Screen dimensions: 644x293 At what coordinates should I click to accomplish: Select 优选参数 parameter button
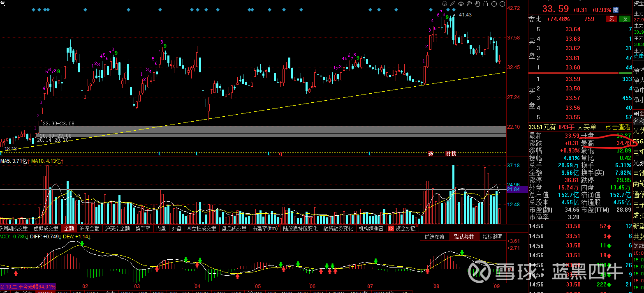pos(435,237)
